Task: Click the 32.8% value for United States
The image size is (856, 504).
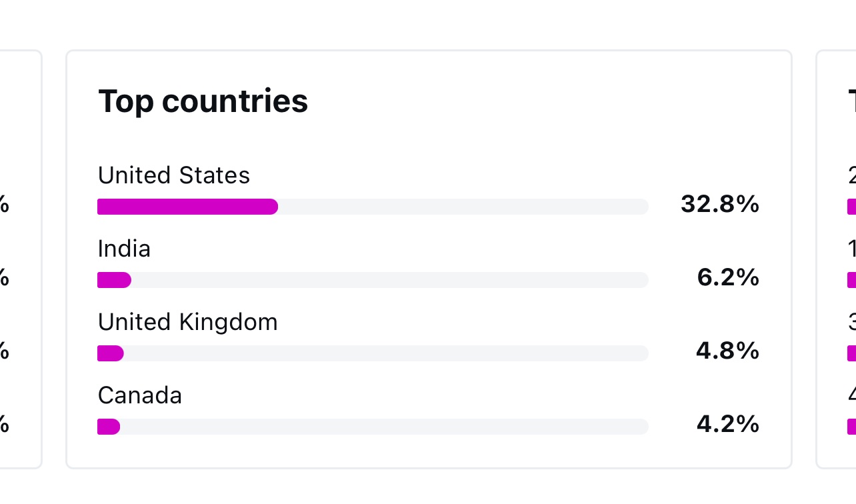Action: (x=720, y=204)
